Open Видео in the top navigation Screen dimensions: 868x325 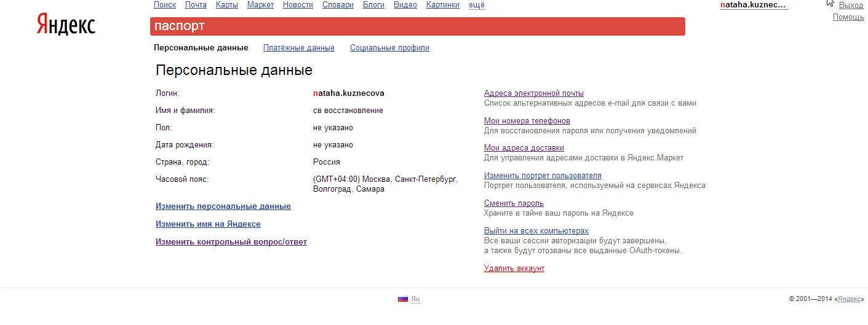click(405, 5)
